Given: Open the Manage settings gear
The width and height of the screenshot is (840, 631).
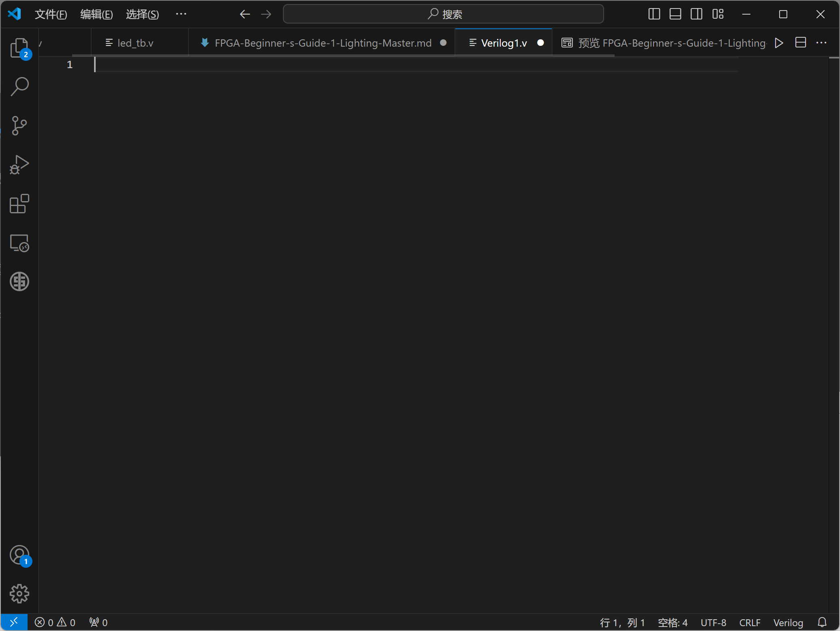Looking at the screenshot, I should [x=19, y=594].
